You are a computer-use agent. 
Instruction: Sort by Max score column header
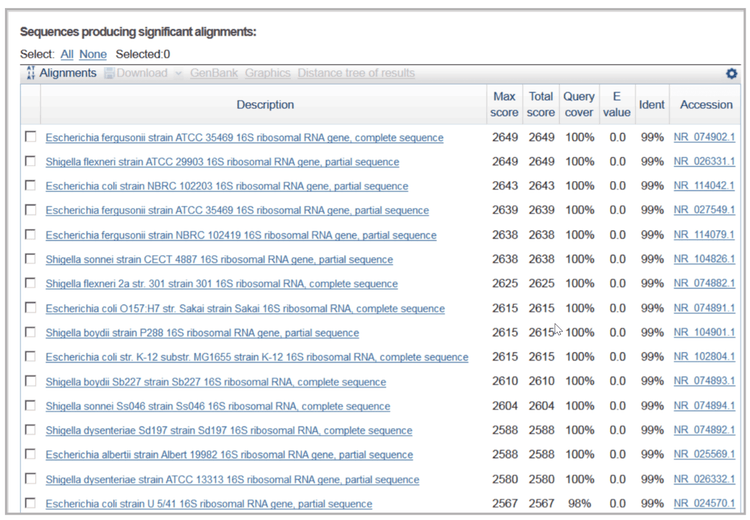pos(505,104)
